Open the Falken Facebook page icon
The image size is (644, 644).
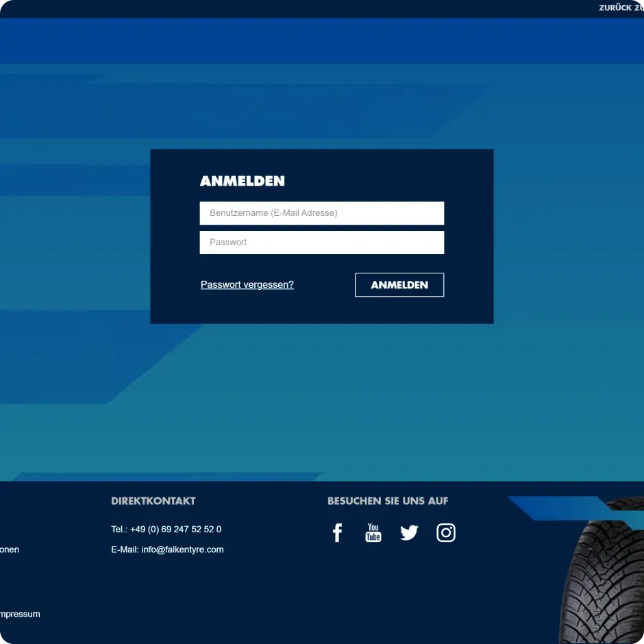pos(337,532)
